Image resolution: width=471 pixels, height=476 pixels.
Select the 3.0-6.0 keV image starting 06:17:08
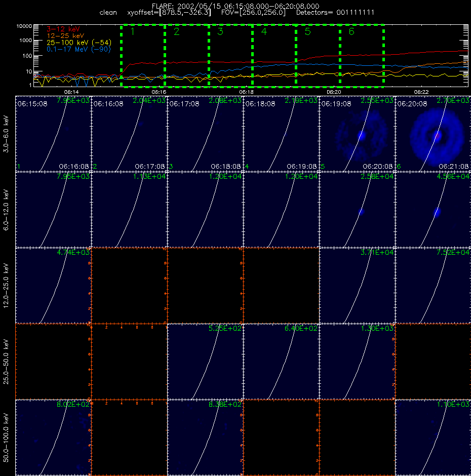coord(205,134)
